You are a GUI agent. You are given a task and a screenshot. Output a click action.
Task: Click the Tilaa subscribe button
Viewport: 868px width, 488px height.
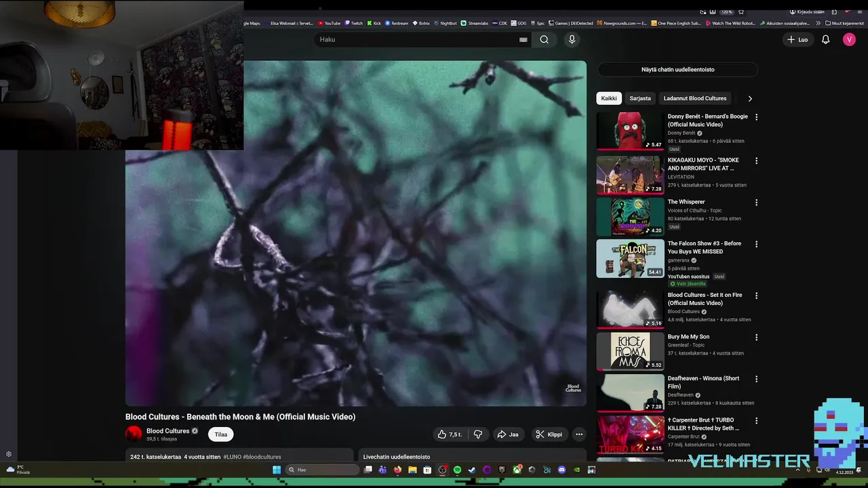click(221, 434)
